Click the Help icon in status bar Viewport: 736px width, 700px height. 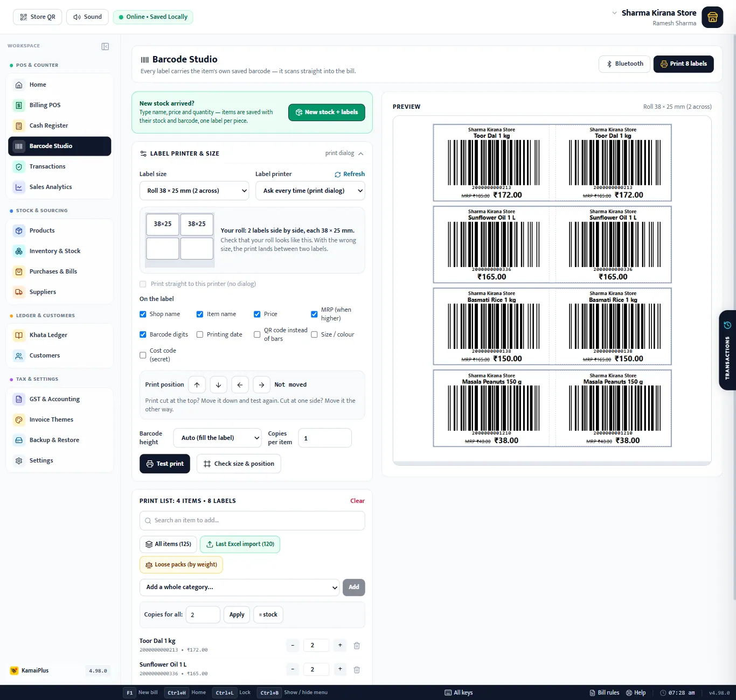[636, 692]
